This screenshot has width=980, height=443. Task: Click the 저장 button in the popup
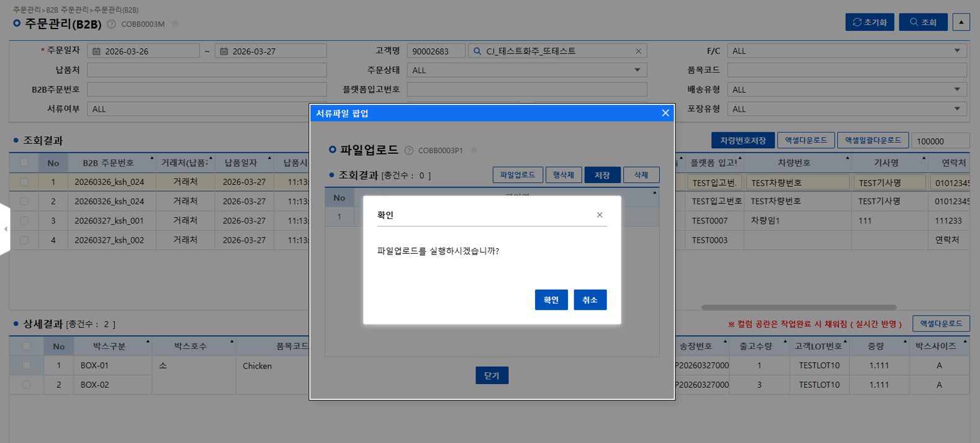tap(602, 175)
